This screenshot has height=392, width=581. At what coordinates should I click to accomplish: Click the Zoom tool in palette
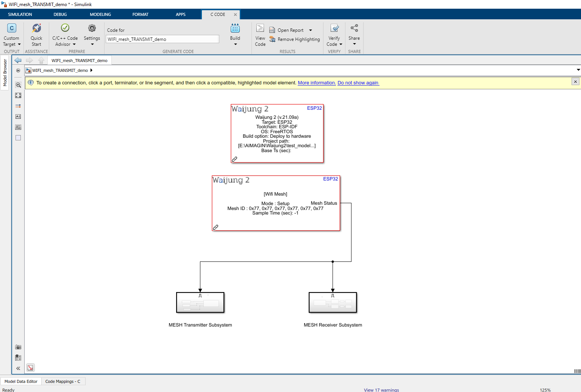point(18,85)
